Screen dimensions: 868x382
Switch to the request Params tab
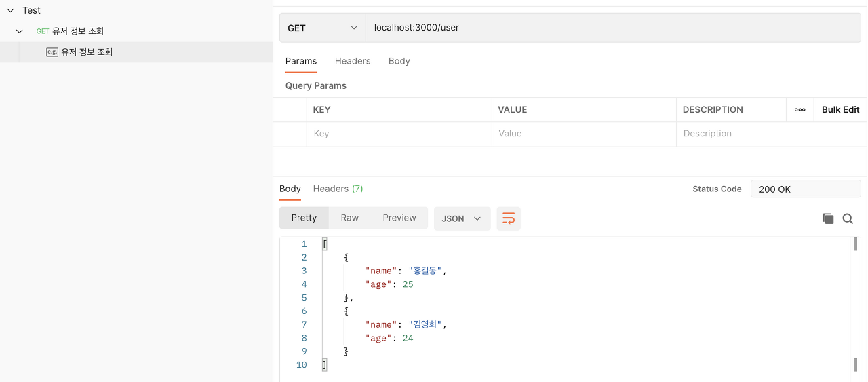pyautogui.click(x=301, y=61)
